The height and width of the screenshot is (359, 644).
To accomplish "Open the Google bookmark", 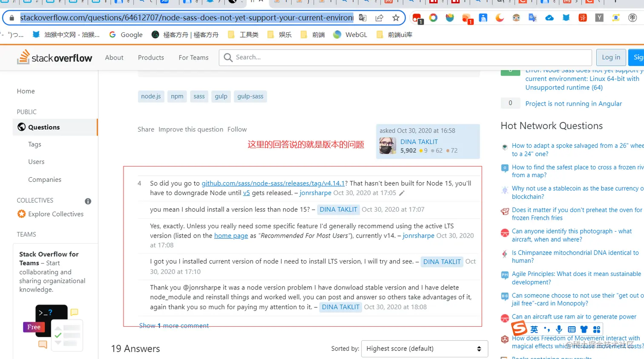I will coord(126,35).
